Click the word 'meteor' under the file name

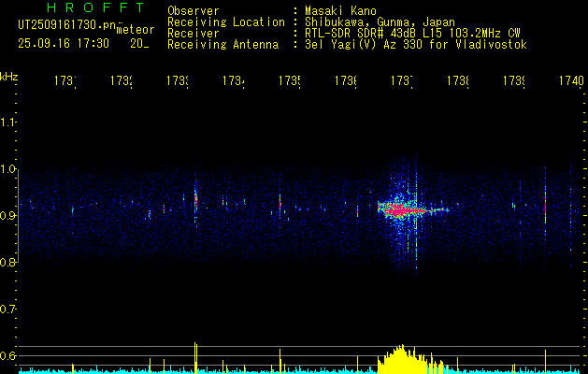[136, 30]
